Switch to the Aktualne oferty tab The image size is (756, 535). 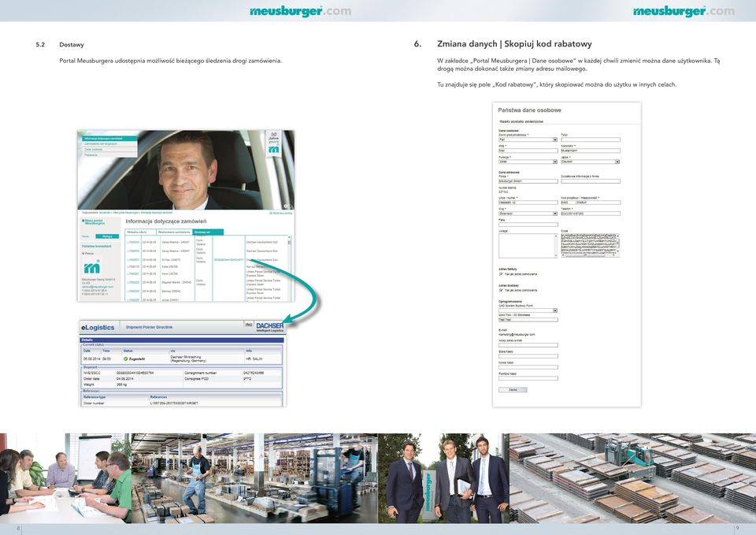140,232
